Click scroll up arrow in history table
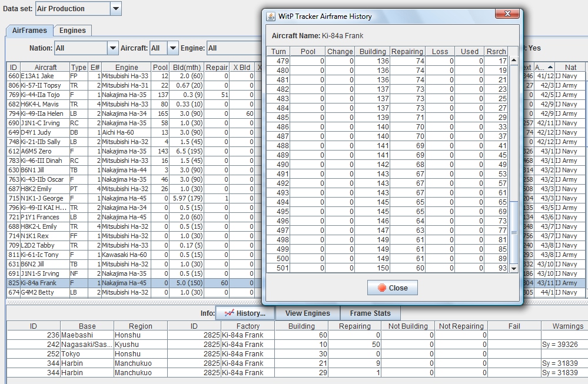Image resolution: width=588 pixels, height=384 pixels. [514, 61]
